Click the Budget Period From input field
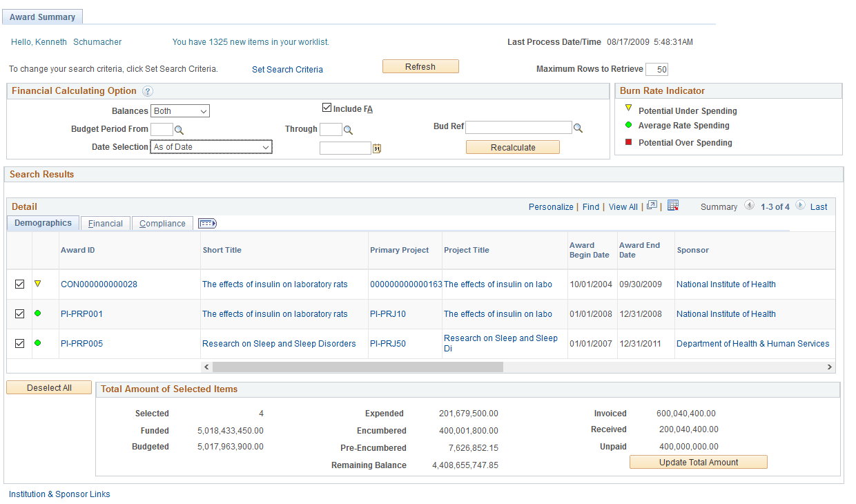This screenshot has height=504, width=856. coord(162,129)
